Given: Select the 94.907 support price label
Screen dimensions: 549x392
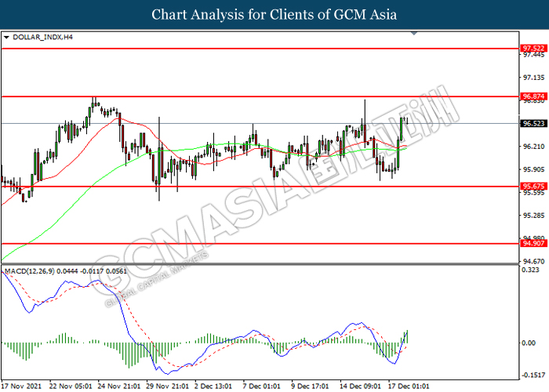Looking at the screenshot, I should point(533,243).
